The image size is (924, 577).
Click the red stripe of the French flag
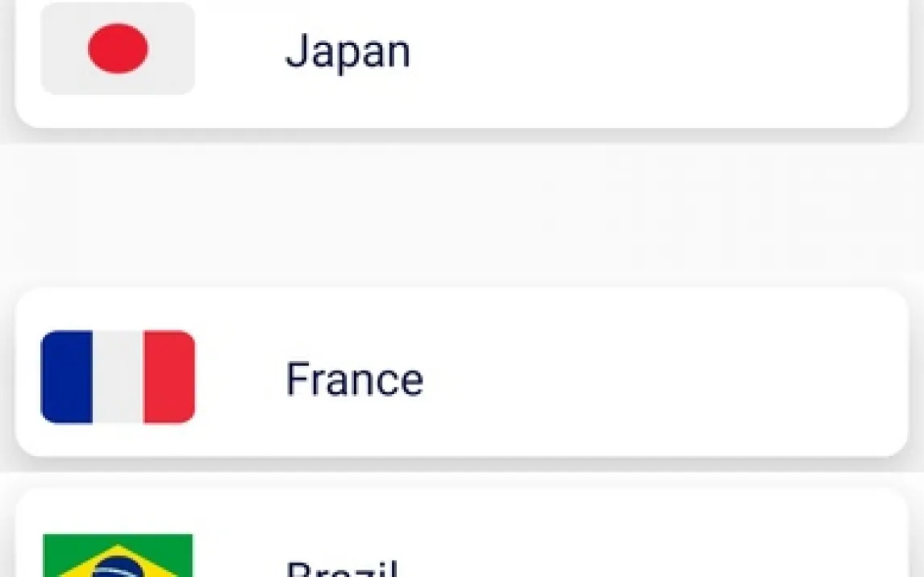click(x=169, y=377)
